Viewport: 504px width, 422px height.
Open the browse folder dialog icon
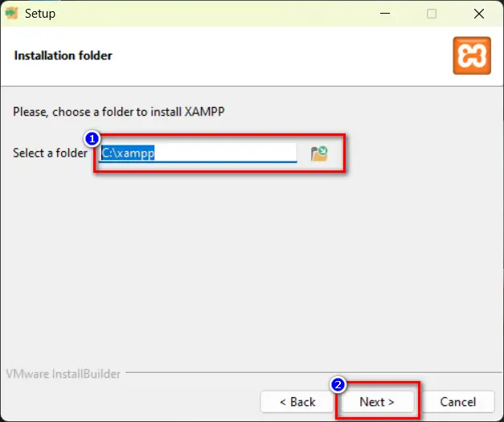coord(319,153)
